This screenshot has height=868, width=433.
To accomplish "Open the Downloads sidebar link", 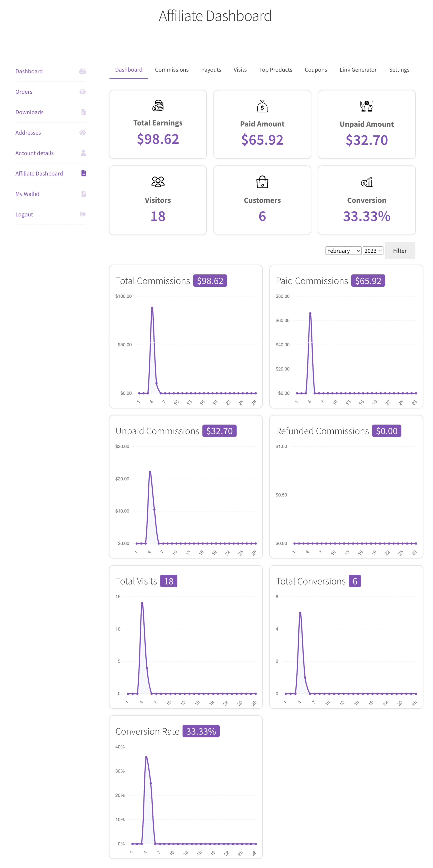I will point(29,112).
